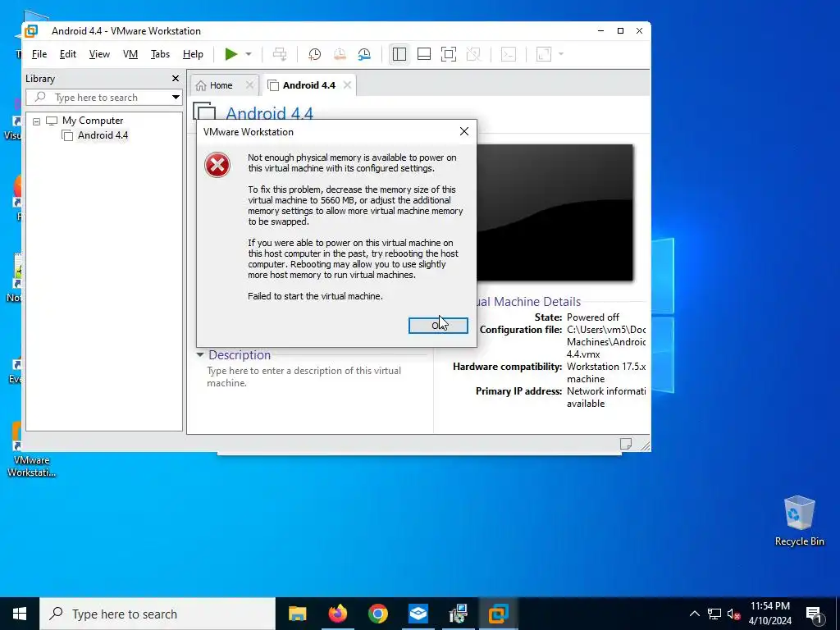Viewport: 840px width, 630px height.
Task: Click Send Ctrl+Alt+Del toolbar icon
Action: tap(280, 54)
